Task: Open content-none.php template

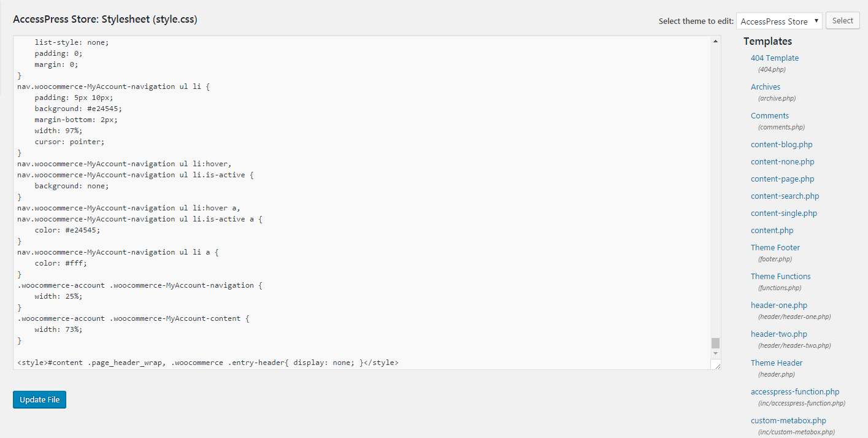Action: (783, 161)
